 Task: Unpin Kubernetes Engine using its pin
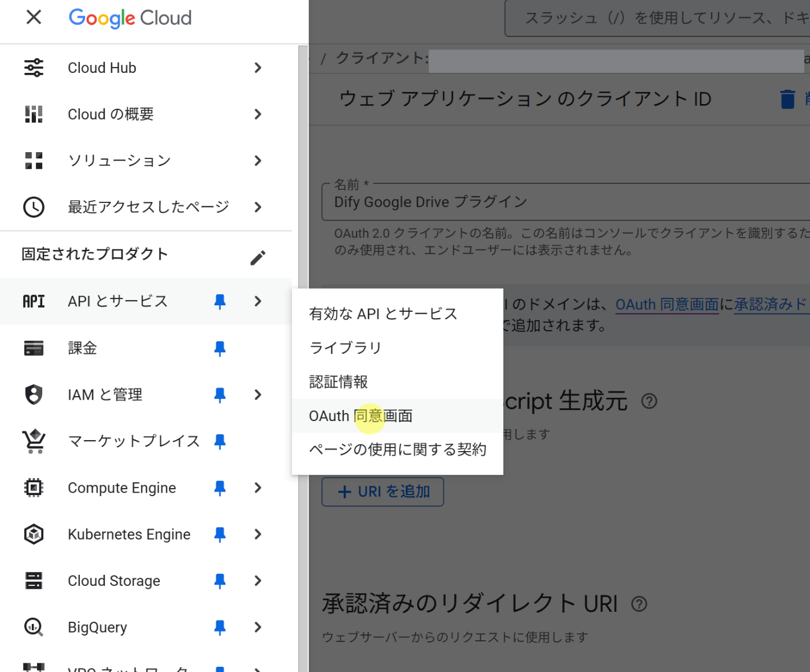pyautogui.click(x=220, y=534)
